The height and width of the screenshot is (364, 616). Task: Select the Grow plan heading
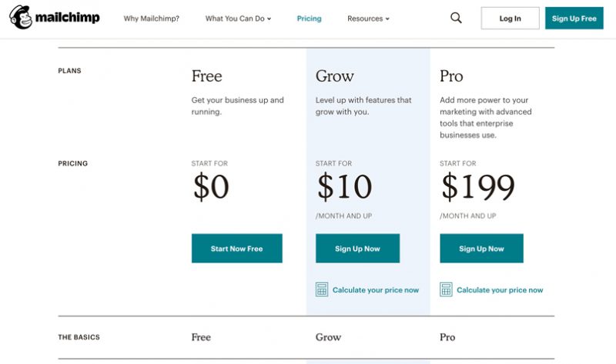click(x=335, y=75)
